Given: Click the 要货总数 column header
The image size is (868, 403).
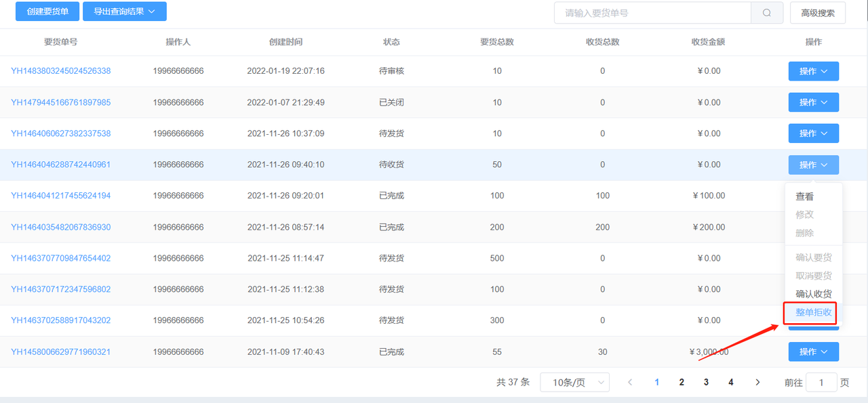Looking at the screenshot, I should (x=497, y=42).
